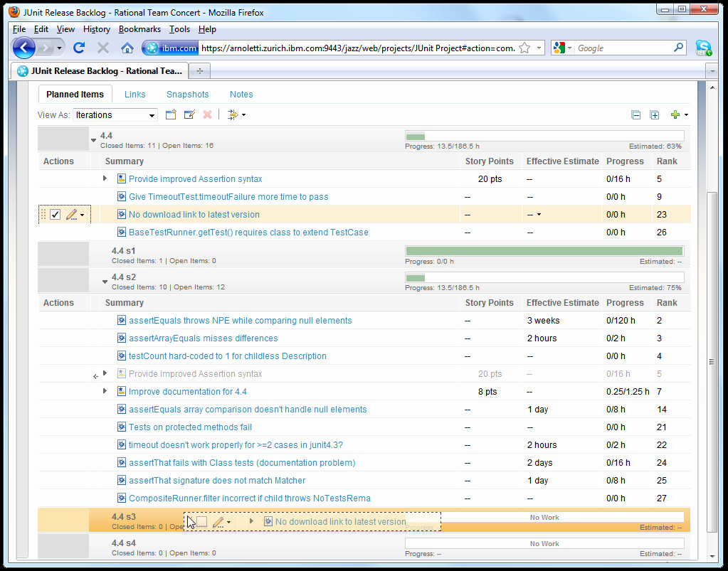
Task: Click the new plan view folder icon
Action: [171, 114]
